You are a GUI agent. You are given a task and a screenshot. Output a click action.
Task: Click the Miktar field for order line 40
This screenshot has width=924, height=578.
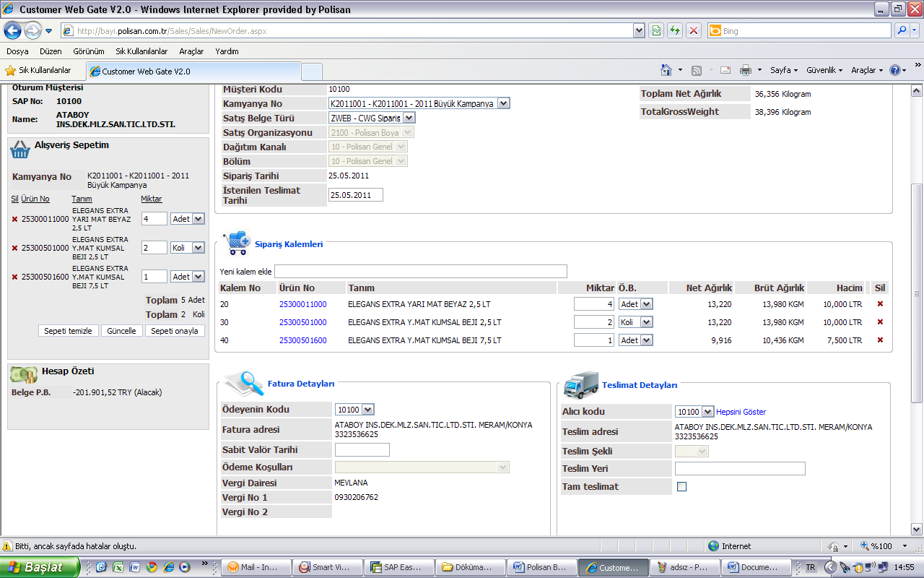(595, 340)
